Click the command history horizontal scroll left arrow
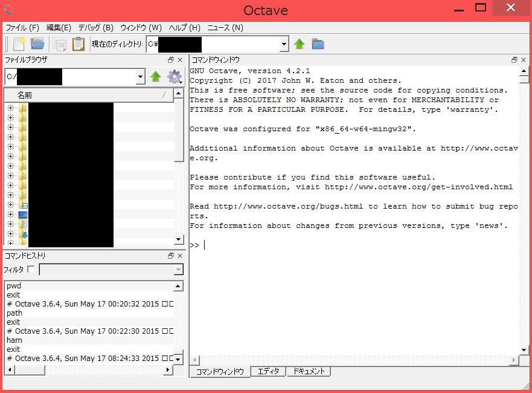The width and height of the screenshot is (532, 393). pos(10,369)
